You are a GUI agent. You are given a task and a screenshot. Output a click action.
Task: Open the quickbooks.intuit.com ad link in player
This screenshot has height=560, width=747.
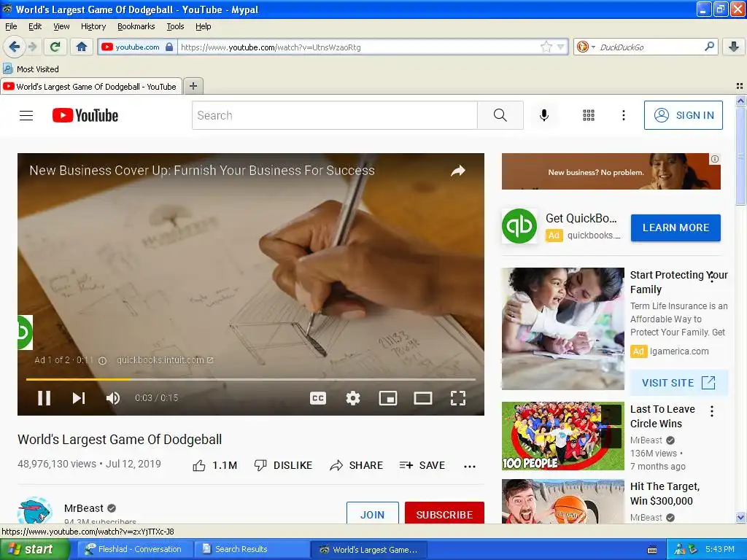click(x=165, y=360)
